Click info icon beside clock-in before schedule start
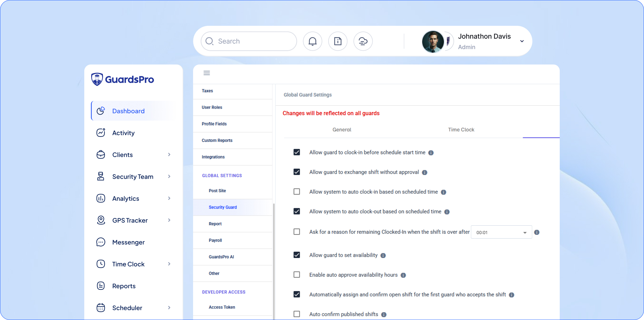The height and width of the screenshot is (320, 644). 431,153
